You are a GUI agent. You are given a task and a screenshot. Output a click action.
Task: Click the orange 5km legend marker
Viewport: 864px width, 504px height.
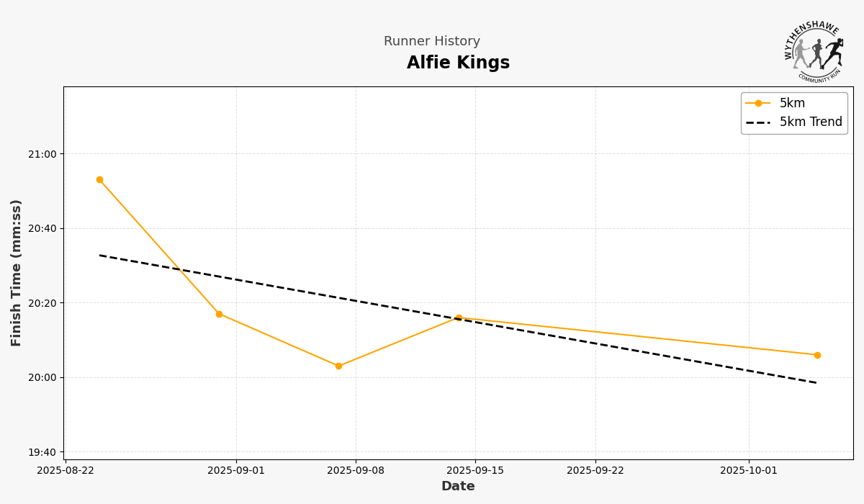(x=758, y=104)
